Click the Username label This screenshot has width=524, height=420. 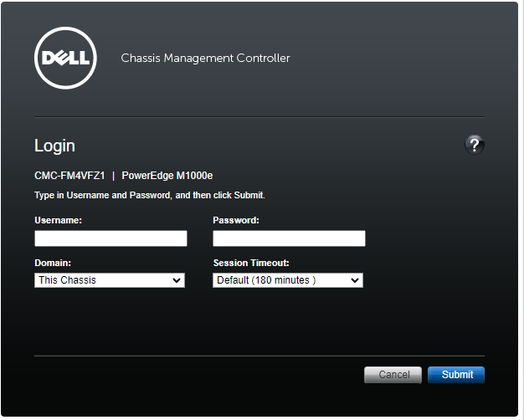coord(58,220)
